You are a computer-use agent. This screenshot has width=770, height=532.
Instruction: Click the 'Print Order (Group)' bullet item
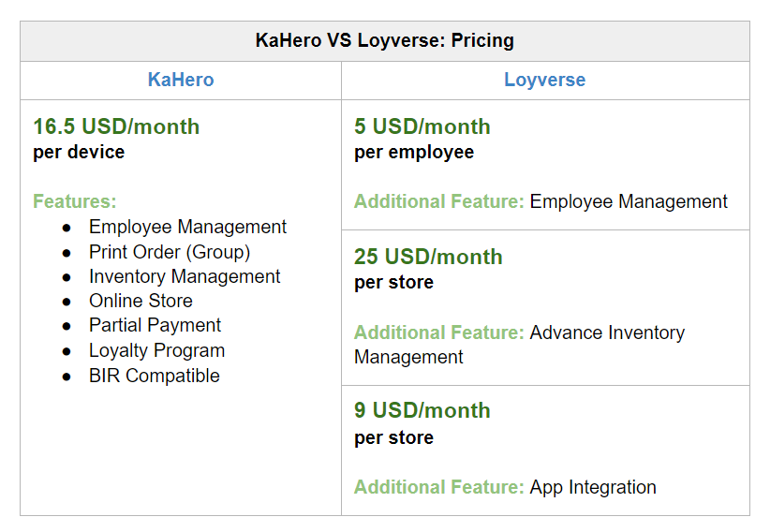point(170,252)
